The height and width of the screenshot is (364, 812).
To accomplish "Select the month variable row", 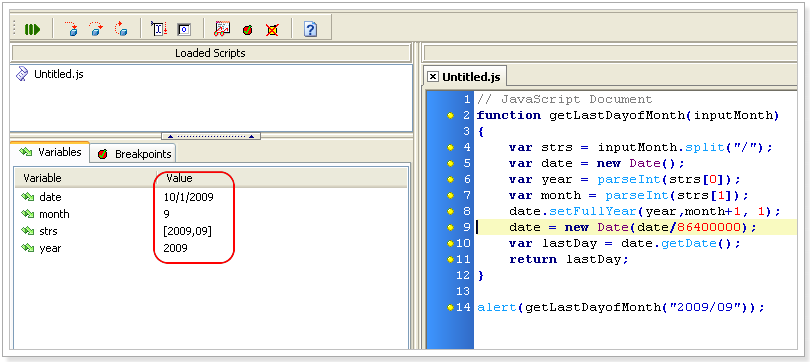I will click(x=211, y=214).
